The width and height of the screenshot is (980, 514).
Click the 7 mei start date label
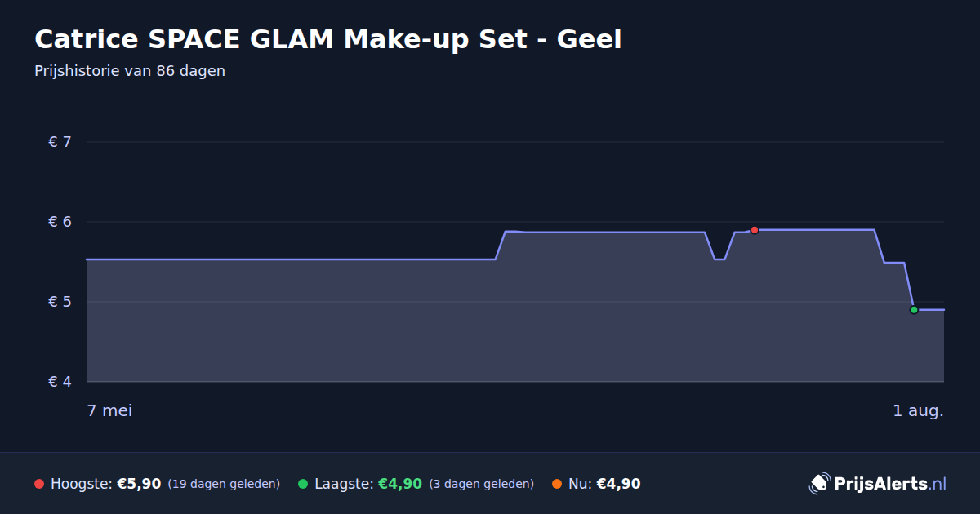109,410
